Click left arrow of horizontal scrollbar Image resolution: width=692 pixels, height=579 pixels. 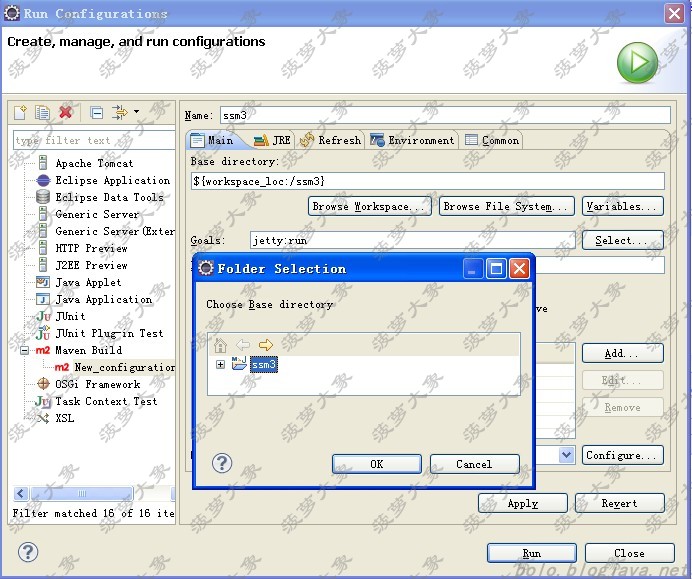click(21, 493)
